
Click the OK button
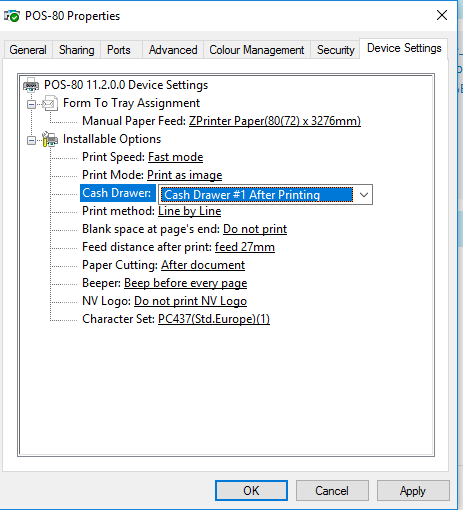[x=251, y=491]
